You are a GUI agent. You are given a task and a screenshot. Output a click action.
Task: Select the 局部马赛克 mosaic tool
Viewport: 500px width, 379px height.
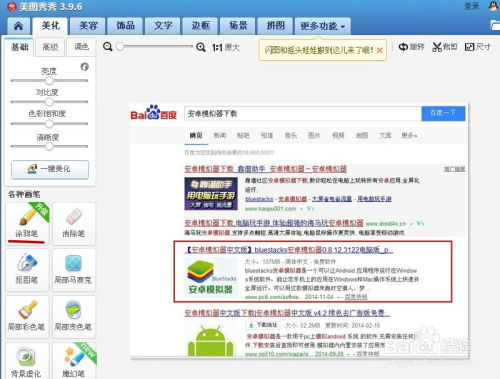click(73, 270)
